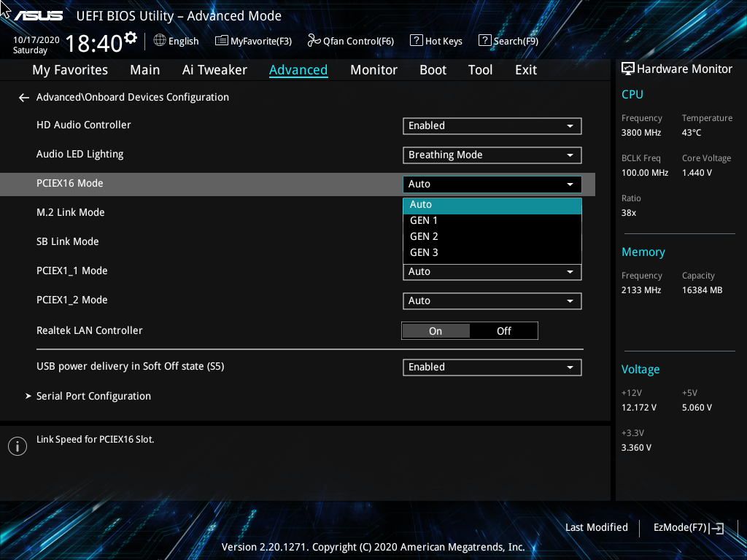
Task: Select the PCIEX16 Mode row label
Action: pyautogui.click(x=69, y=183)
